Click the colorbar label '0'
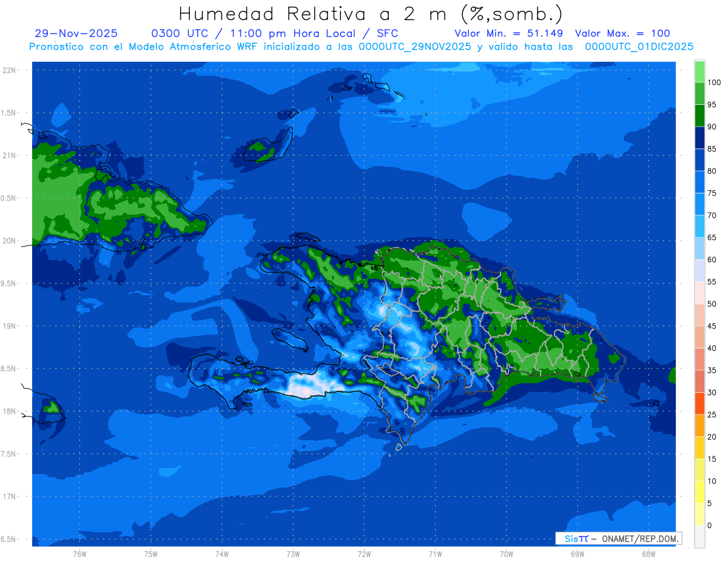This screenshot has width=728, height=562. pos(709,525)
